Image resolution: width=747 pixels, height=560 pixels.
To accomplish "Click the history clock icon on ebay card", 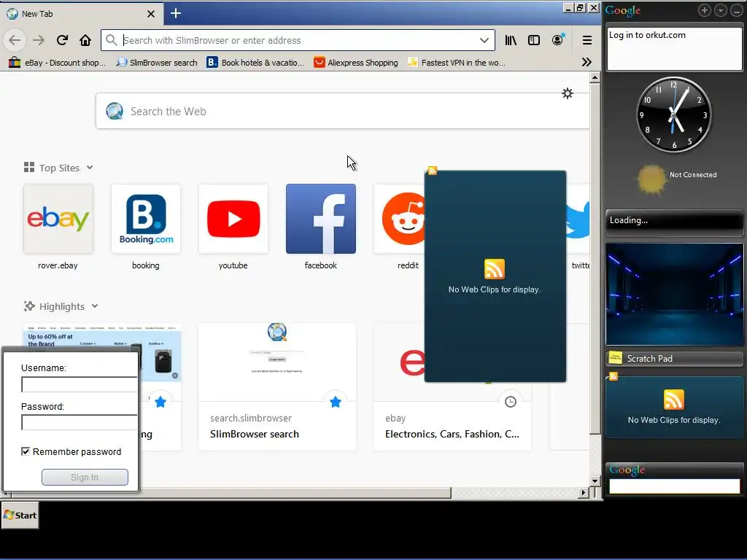I will (510, 402).
